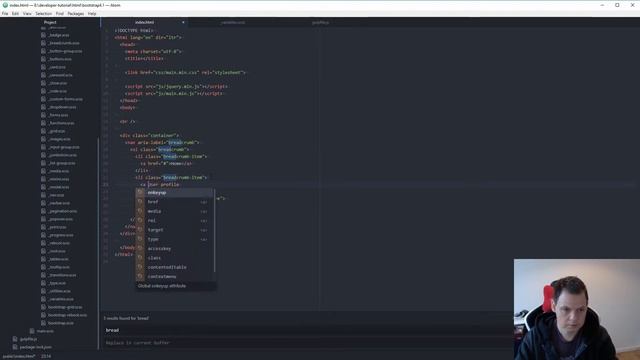This screenshot has width=640, height=360.
Task: Choose the href autocomplete suggestion
Action: (x=175, y=202)
